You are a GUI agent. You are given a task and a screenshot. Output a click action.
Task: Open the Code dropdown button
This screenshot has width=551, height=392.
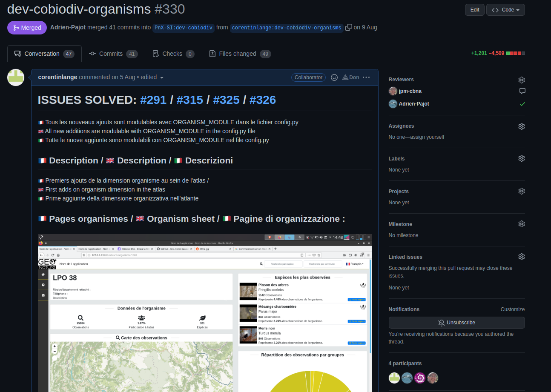tap(505, 10)
